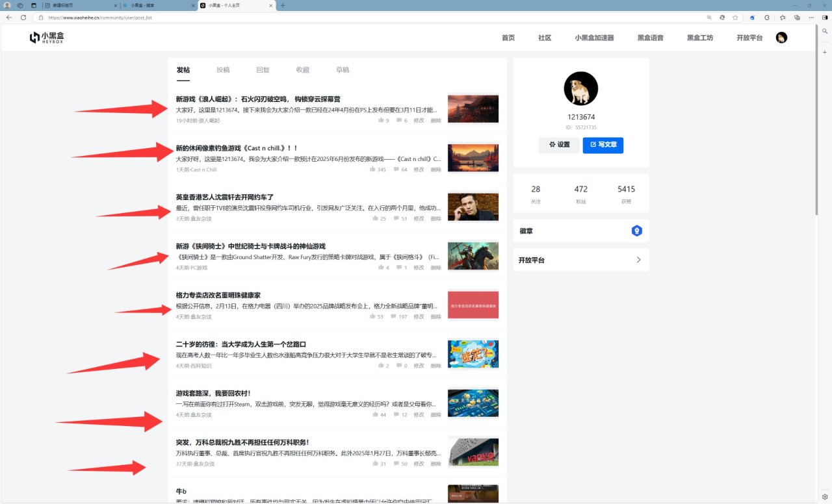
Task: Delete the 万科总裁 post via 删除
Action: (x=436, y=464)
